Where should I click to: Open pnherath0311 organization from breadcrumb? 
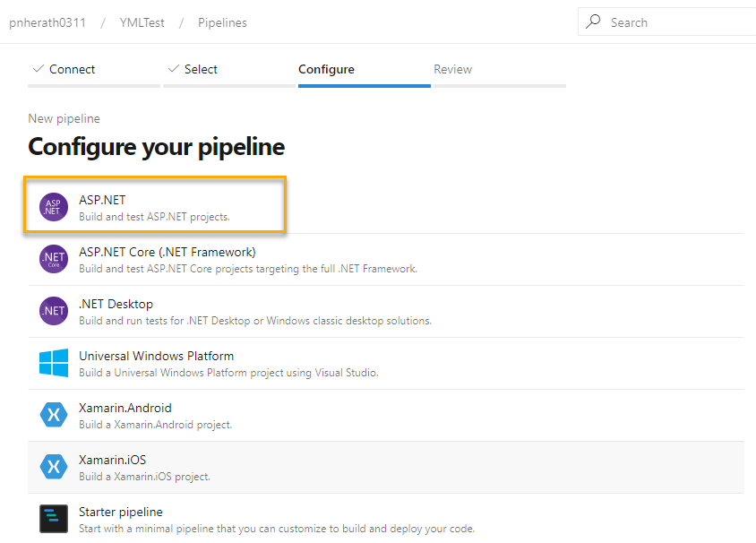pos(47,22)
